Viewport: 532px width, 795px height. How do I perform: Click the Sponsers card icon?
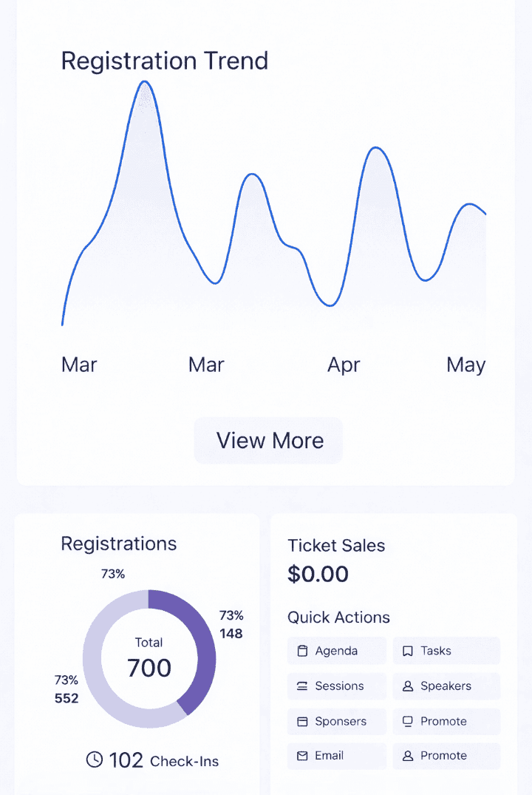pyautogui.click(x=301, y=722)
